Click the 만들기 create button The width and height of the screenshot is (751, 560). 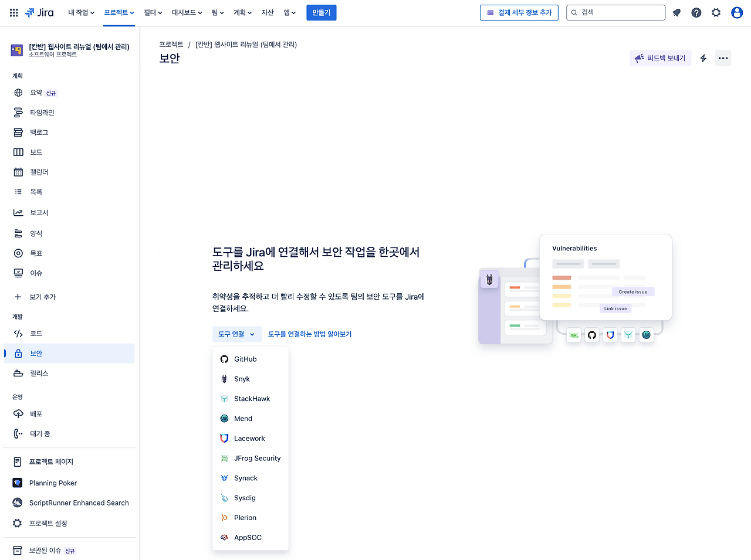pos(322,12)
